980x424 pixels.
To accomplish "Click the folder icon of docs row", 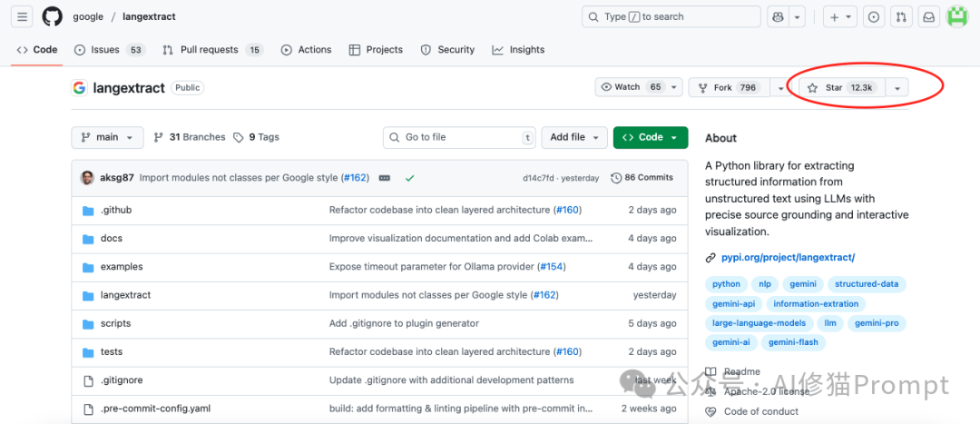I will [88, 238].
